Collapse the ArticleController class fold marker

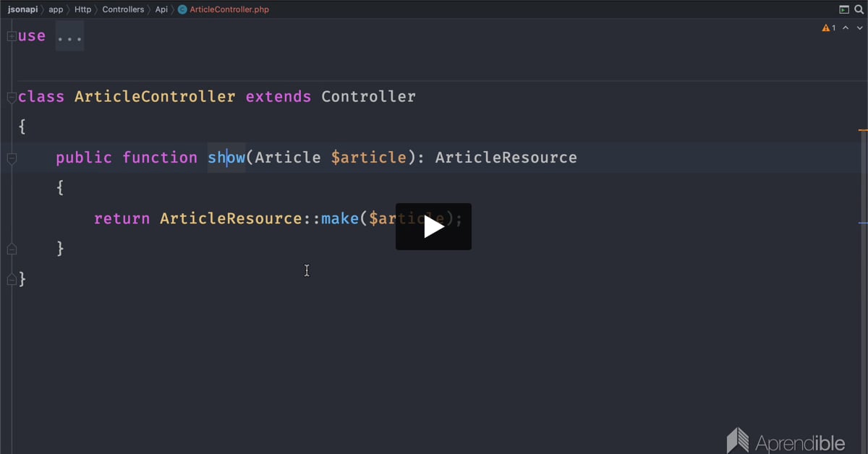click(x=12, y=97)
